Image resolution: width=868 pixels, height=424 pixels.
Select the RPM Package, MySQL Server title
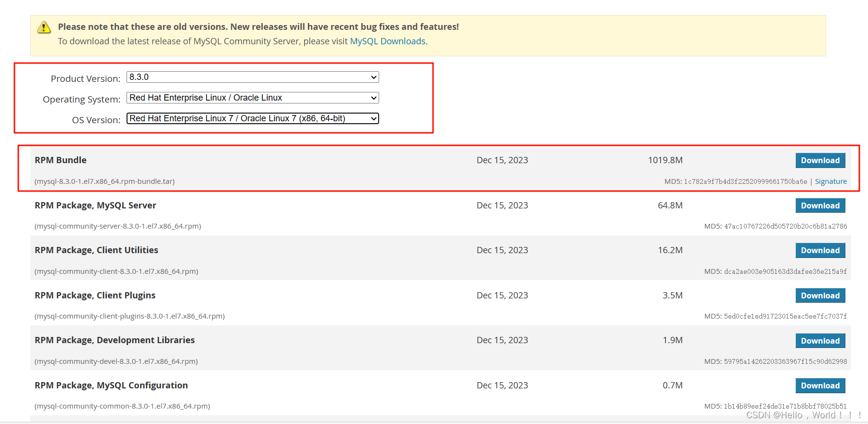(95, 206)
